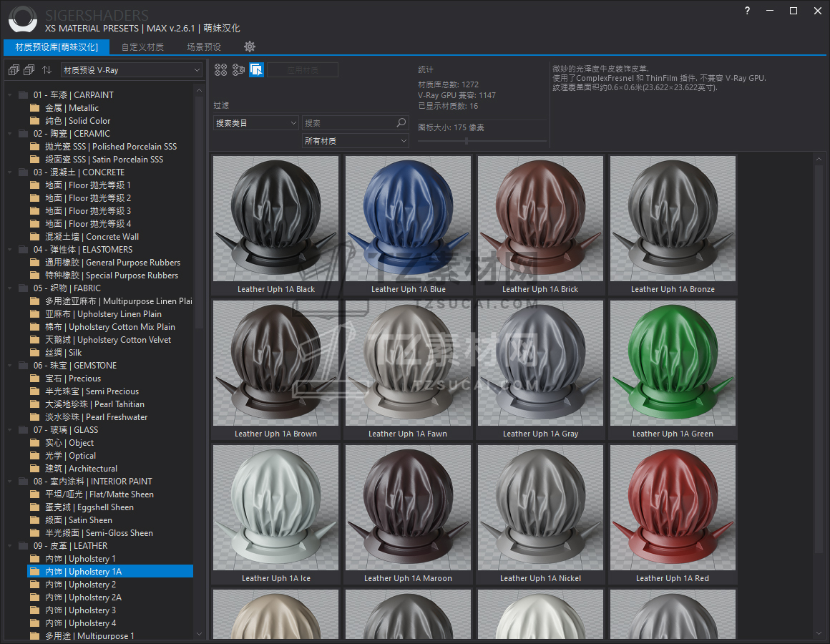Collapse the 01 CARPAINT category arrow

point(10,95)
